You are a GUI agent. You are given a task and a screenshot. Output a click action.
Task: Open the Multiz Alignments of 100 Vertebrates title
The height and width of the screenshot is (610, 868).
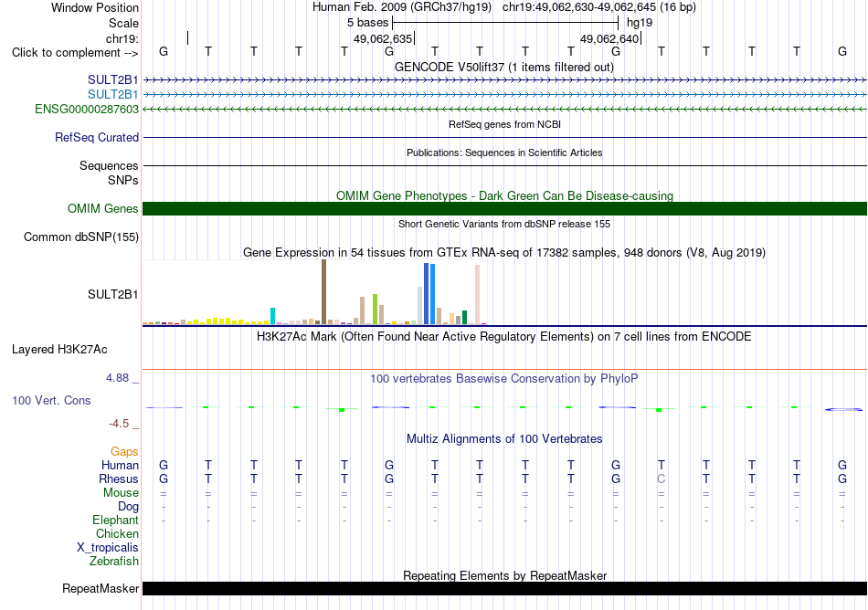tap(504, 438)
